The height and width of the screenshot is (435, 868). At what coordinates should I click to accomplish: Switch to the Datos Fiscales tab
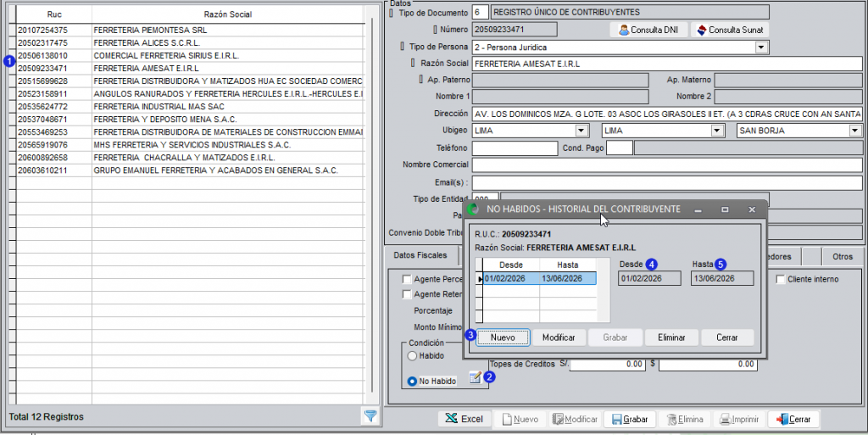coord(420,256)
